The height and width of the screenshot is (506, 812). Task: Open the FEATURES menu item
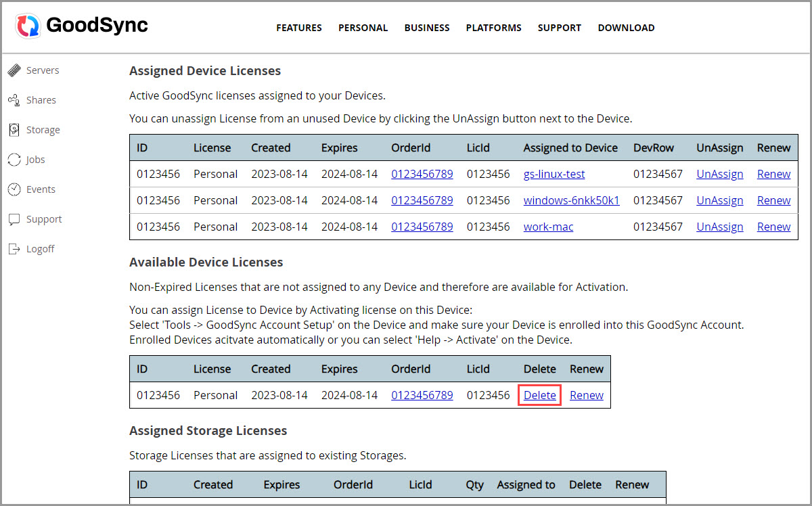tap(298, 28)
